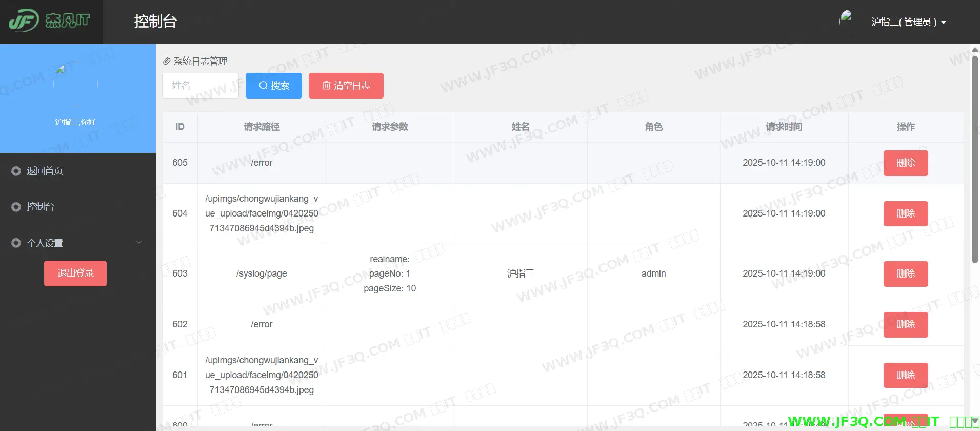Expand the 个人设置 submenu chevron
This screenshot has width=980, height=431.
click(139, 242)
